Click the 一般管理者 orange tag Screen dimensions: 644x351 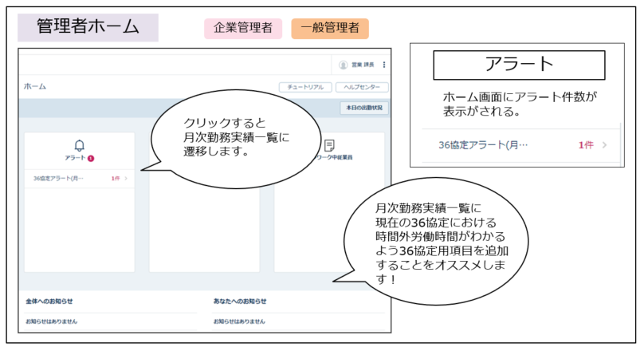click(330, 29)
